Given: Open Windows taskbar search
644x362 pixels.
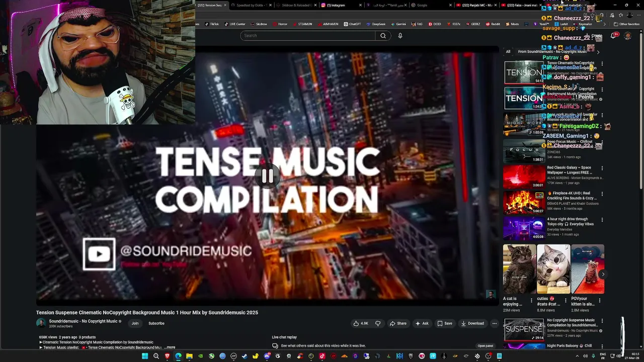Looking at the screenshot, I should point(156,356).
